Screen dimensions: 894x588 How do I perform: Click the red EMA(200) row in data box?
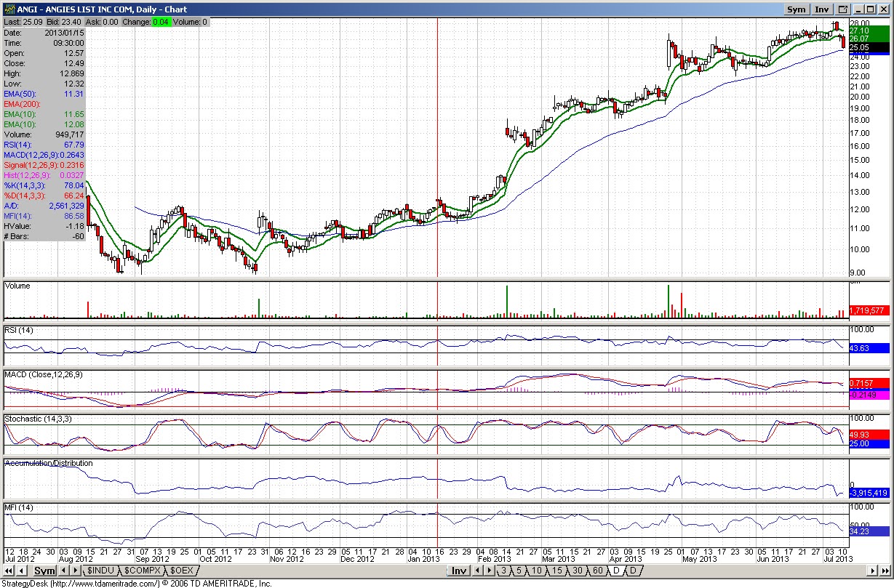(44, 104)
